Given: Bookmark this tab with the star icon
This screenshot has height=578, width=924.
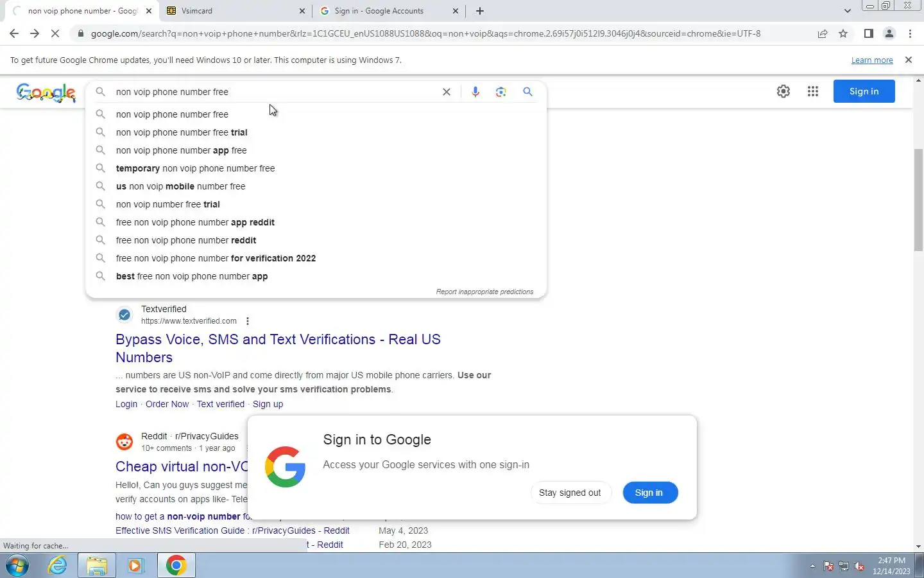Looking at the screenshot, I should 843,33.
